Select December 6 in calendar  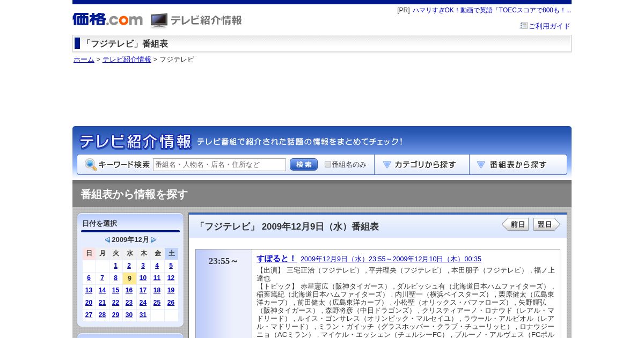(x=89, y=278)
